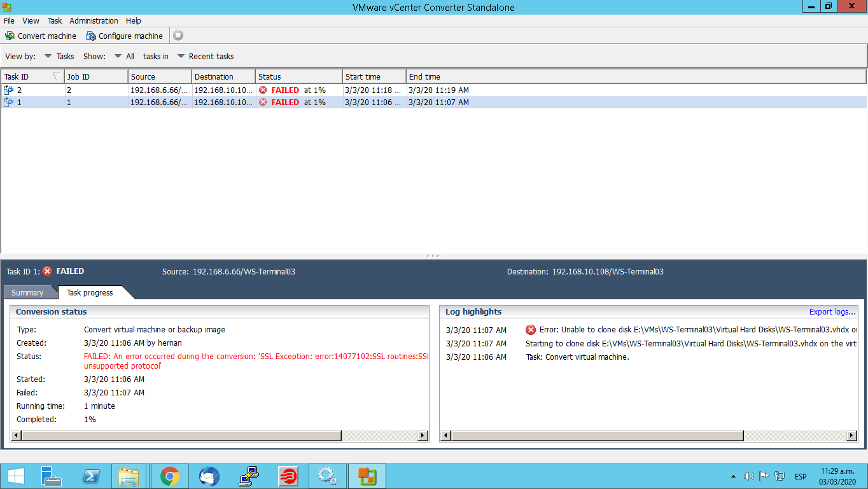Click the FAILED status text of task 2

tap(285, 90)
